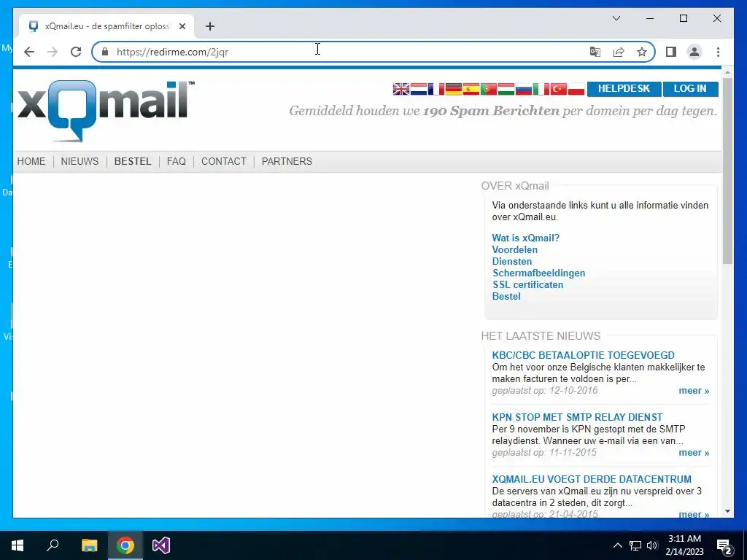Screen dimensions: 747x560
Task: Open KBC/CBC BETAALOPTIE TOEGEVOEGD news headline
Action: (x=583, y=355)
